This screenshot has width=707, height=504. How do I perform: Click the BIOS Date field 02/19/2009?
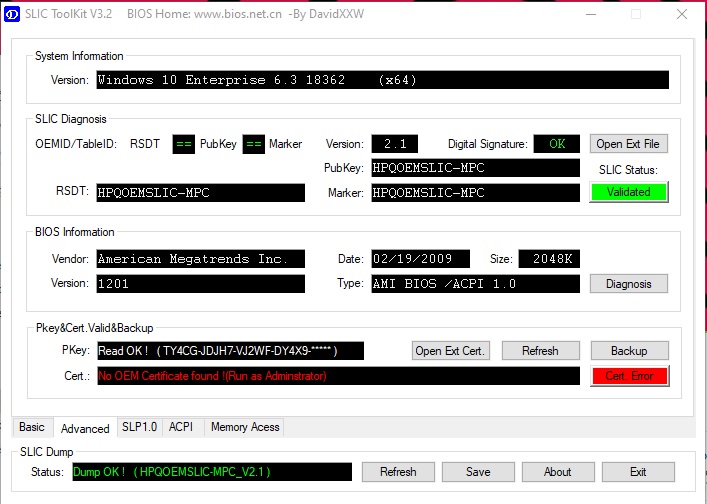pyautogui.click(x=421, y=259)
